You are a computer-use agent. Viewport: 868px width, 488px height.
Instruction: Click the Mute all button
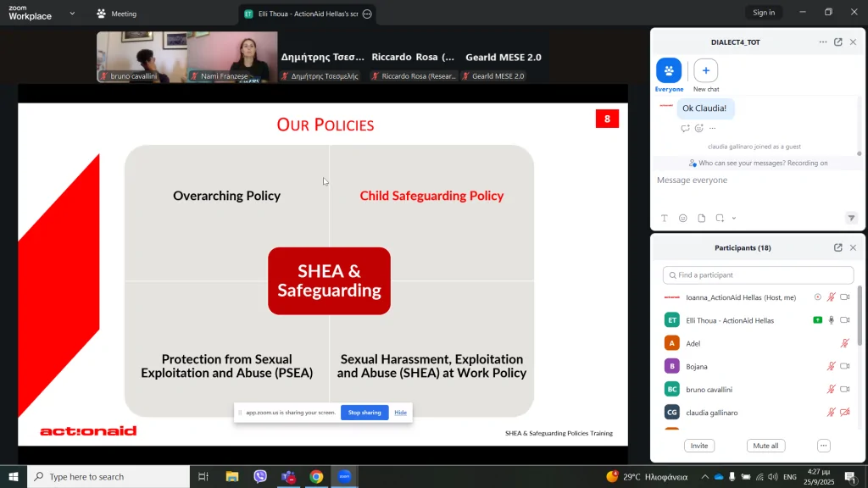click(766, 446)
